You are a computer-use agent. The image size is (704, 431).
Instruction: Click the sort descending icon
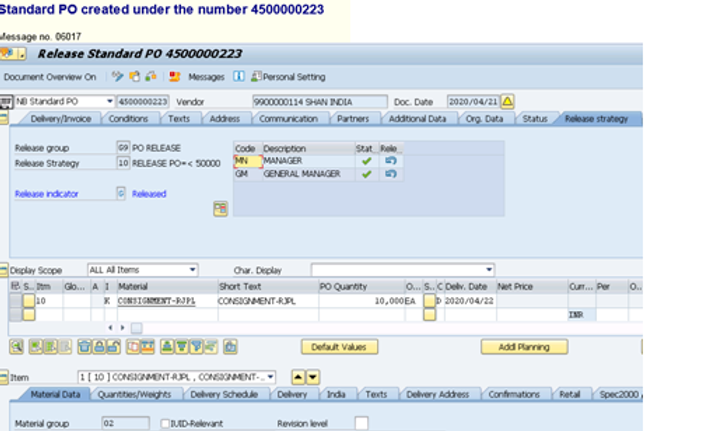(x=181, y=347)
